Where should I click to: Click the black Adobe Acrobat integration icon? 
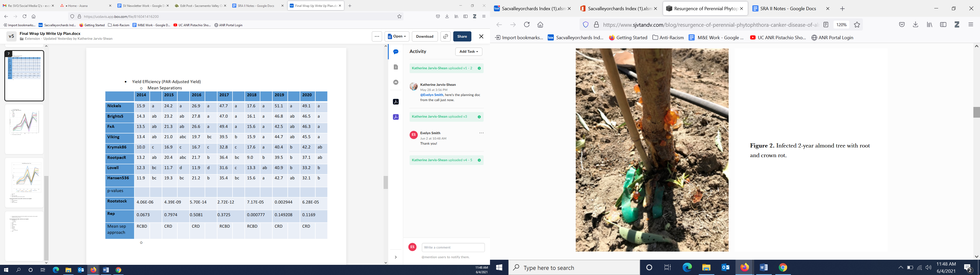click(x=396, y=102)
